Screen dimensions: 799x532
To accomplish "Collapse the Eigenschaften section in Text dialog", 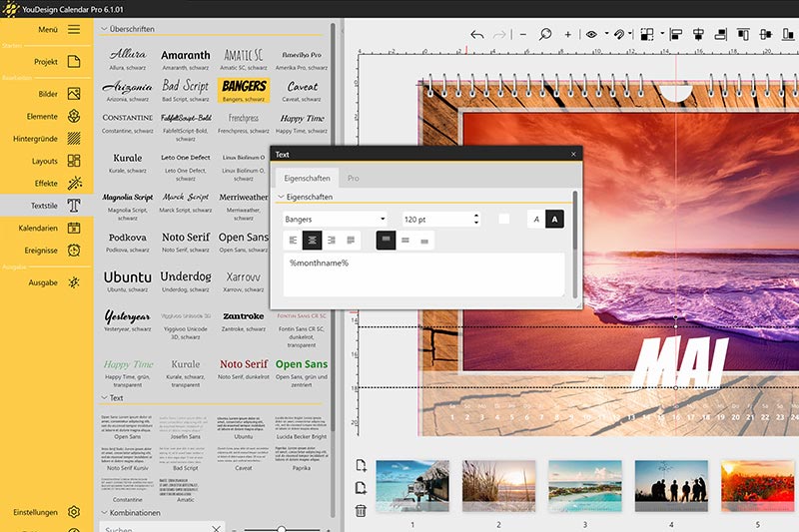I will click(x=281, y=198).
